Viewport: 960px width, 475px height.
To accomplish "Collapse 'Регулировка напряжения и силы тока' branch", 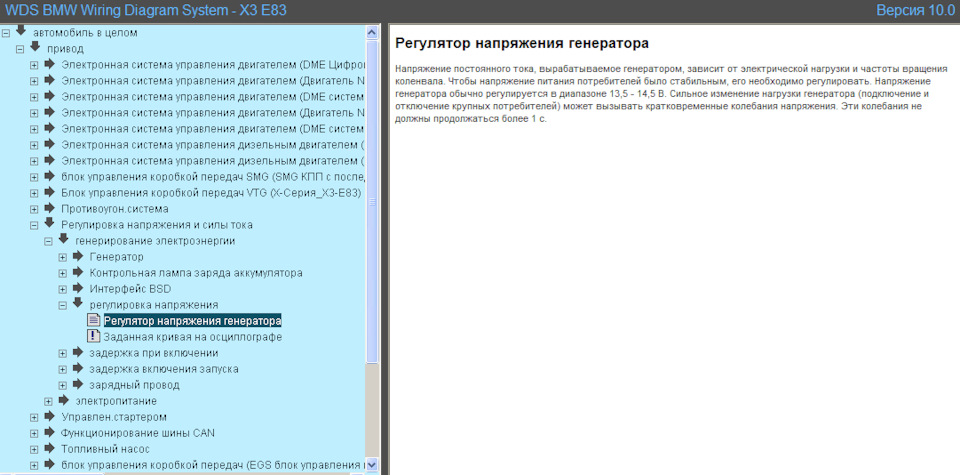I will coord(34,225).
